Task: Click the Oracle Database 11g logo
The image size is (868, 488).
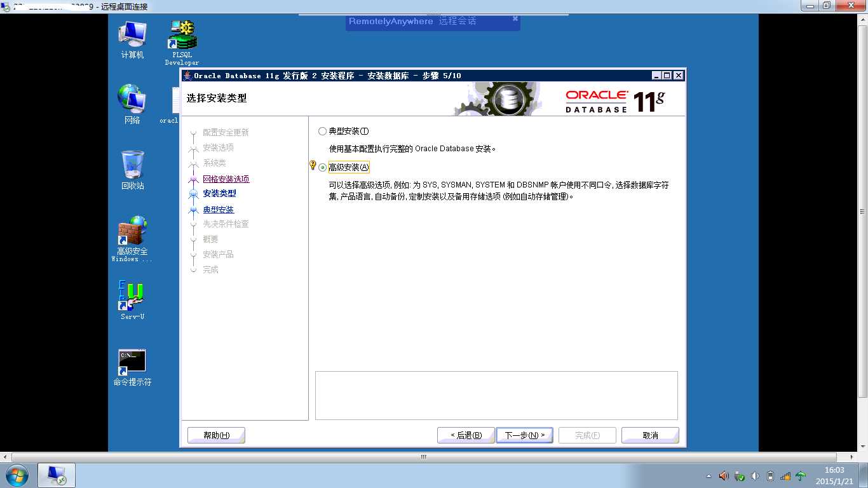Action: (x=615, y=100)
